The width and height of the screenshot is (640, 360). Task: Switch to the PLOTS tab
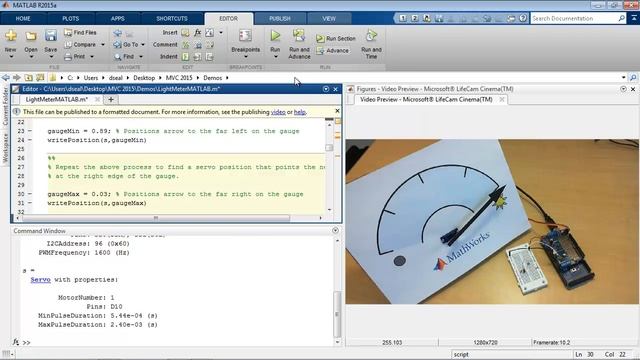pos(71,19)
